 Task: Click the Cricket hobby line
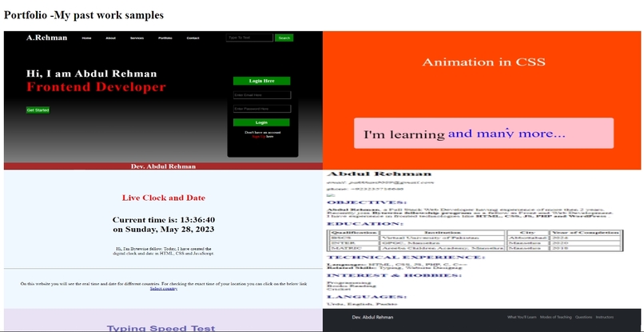[x=337, y=290]
